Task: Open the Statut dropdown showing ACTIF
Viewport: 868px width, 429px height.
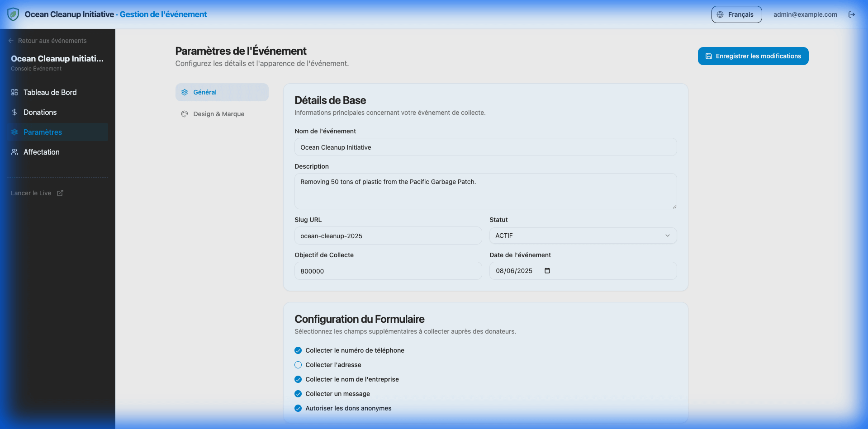Action: coord(583,236)
